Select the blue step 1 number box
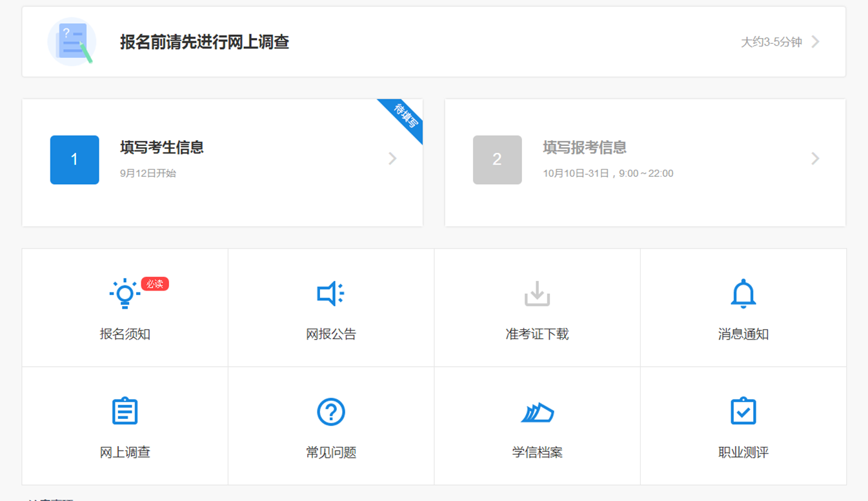This screenshot has width=868, height=501. coord(75,160)
